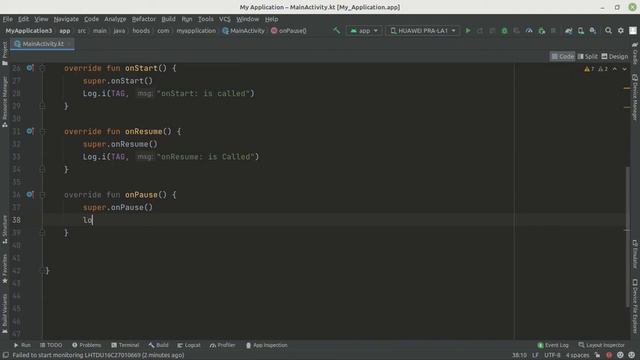Click the onPause() breadcrumb item
This screenshot has height=360, width=640.
click(x=289, y=31)
